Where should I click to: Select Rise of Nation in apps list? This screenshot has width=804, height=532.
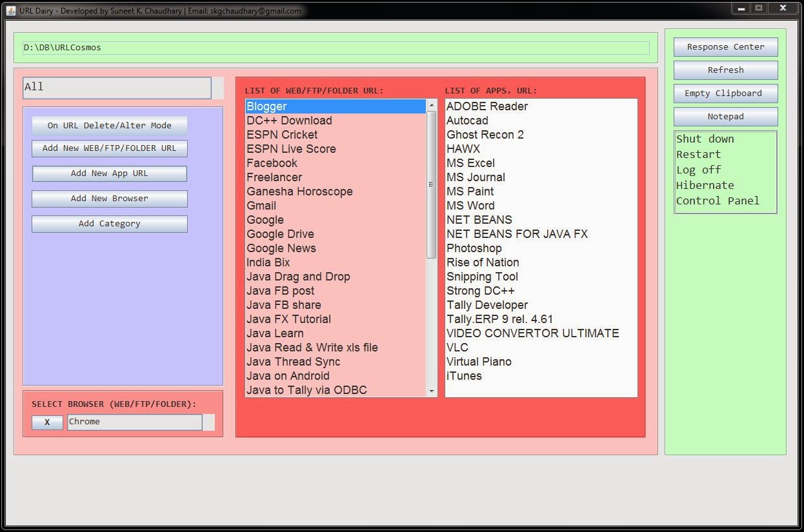click(541, 262)
